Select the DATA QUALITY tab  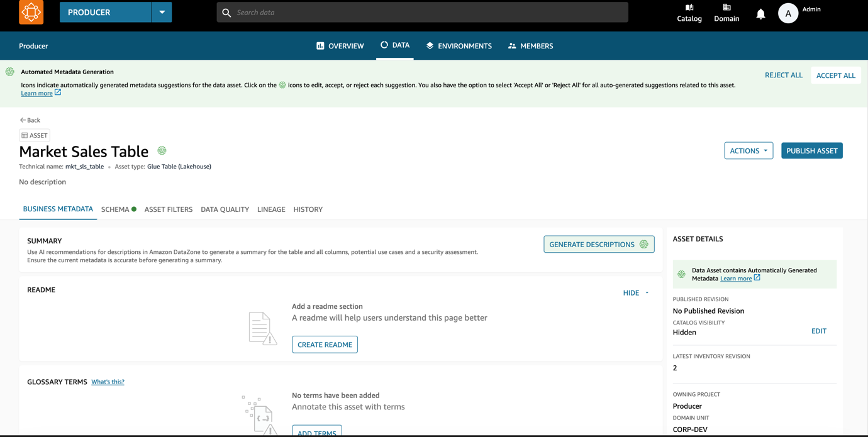point(225,209)
